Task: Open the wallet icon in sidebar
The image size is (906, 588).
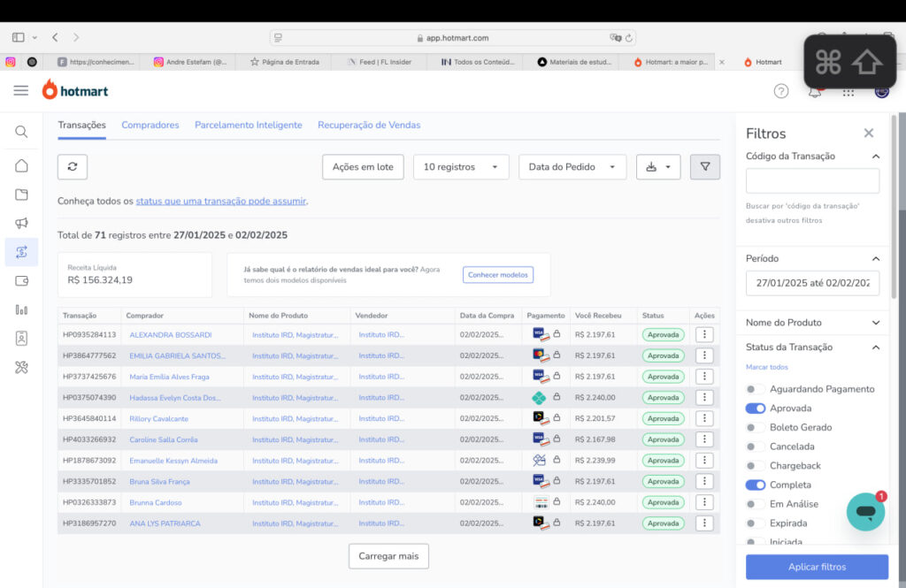Action: [x=21, y=280]
